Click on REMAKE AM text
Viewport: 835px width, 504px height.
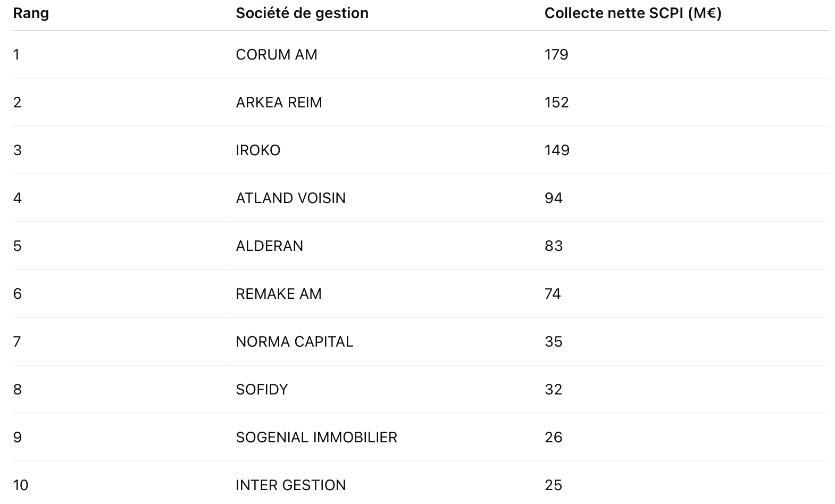tap(279, 294)
